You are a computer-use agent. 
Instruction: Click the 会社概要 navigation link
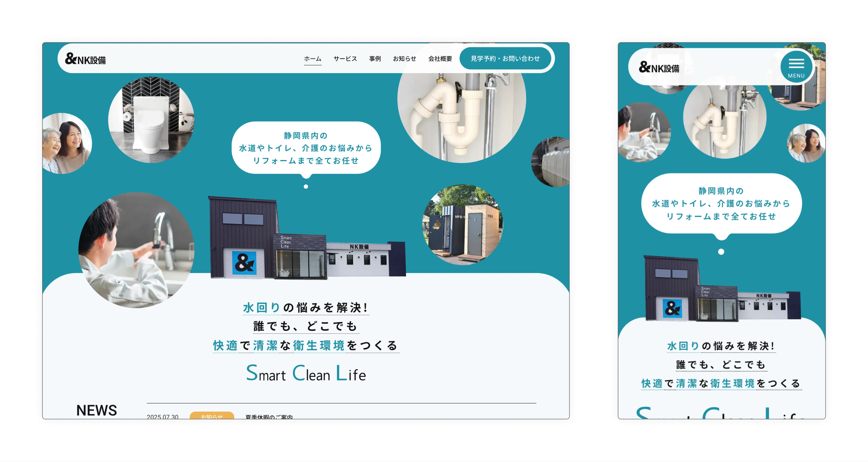pyautogui.click(x=440, y=58)
